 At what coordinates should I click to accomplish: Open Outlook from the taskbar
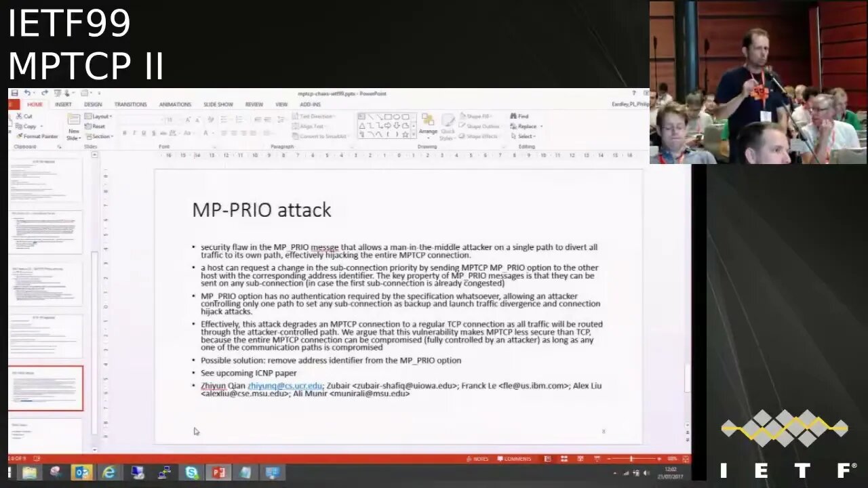[82, 472]
